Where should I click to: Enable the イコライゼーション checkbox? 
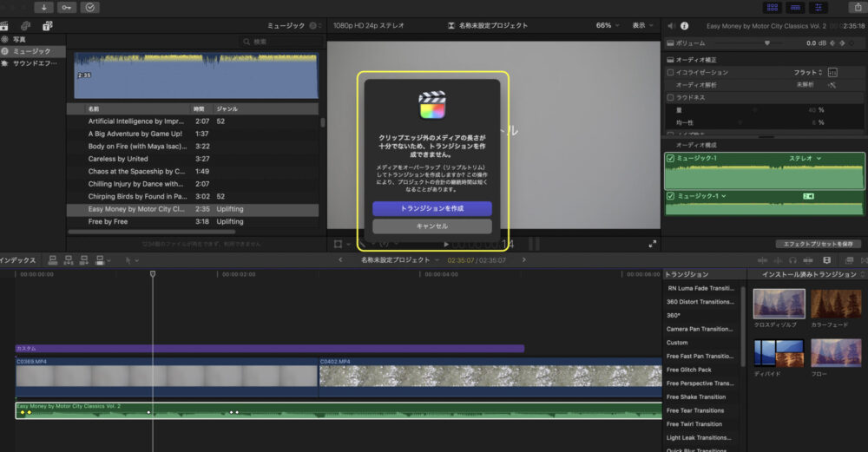670,73
